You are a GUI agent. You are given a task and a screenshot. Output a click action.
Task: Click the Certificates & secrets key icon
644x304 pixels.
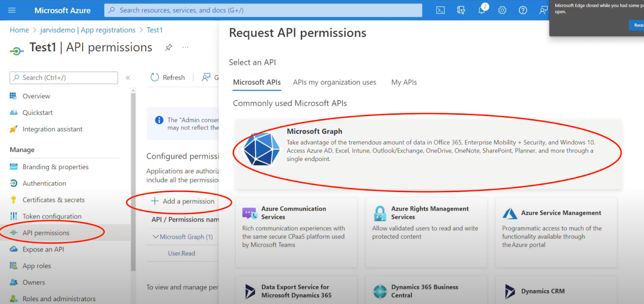[x=13, y=200]
